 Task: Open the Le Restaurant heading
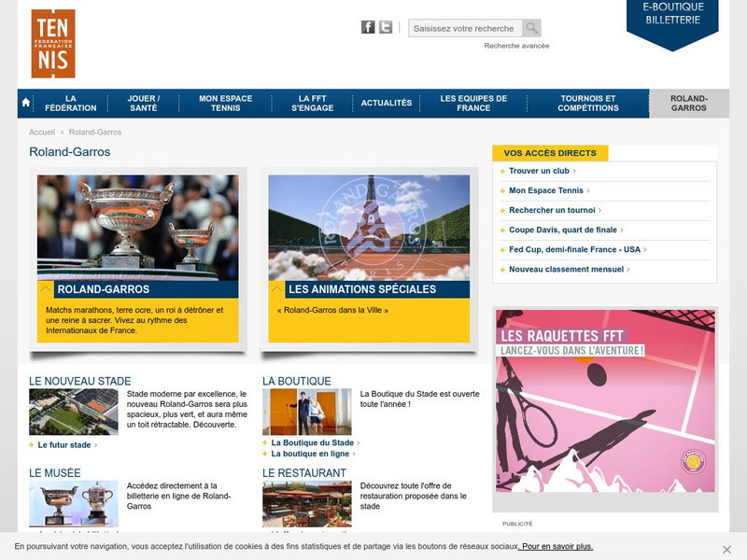(x=304, y=473)
